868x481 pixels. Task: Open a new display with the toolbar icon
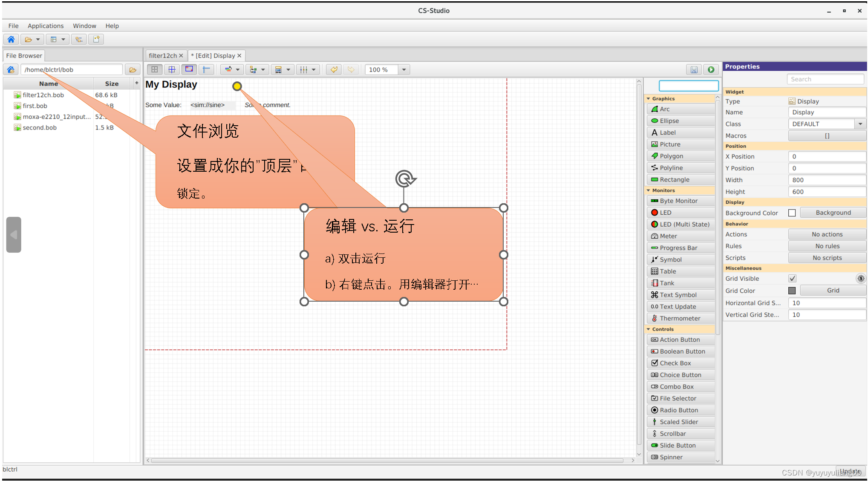(x=96, y=39)
